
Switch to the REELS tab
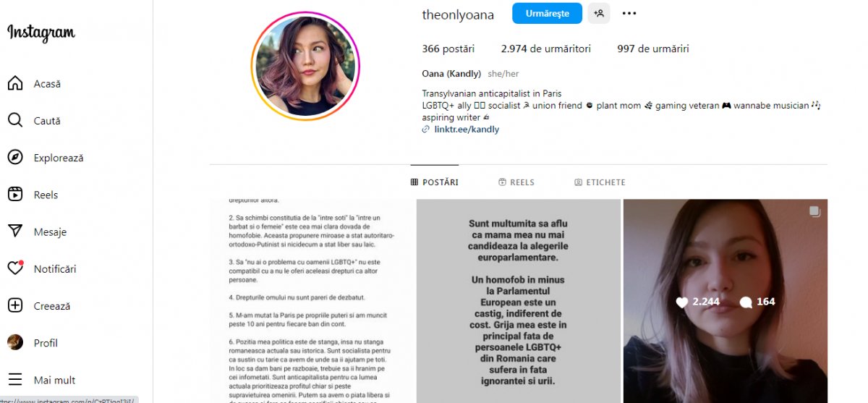516,182
